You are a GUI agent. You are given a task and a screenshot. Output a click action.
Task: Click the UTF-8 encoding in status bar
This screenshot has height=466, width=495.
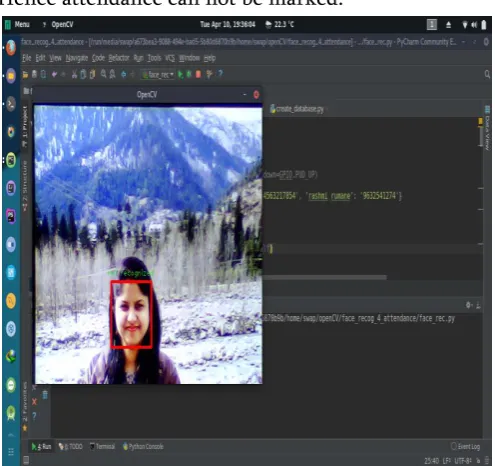463,461
